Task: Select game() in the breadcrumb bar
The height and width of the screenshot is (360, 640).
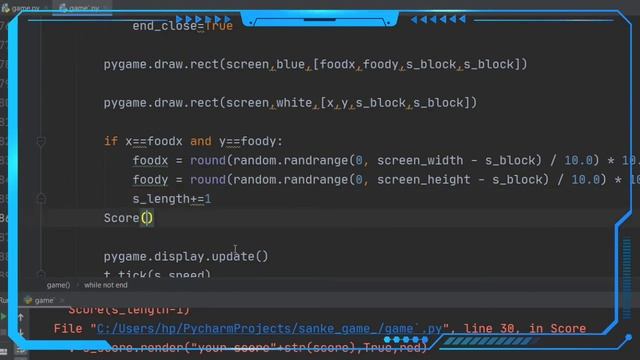Action: click(x=58, y=285)
